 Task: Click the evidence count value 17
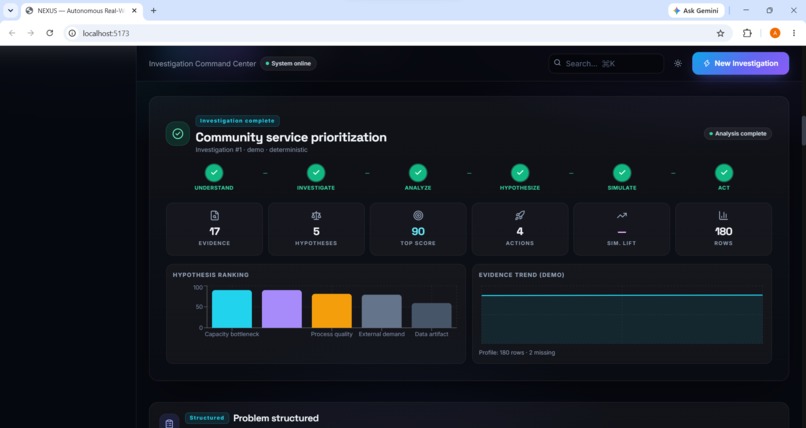(x=214, y=231)
